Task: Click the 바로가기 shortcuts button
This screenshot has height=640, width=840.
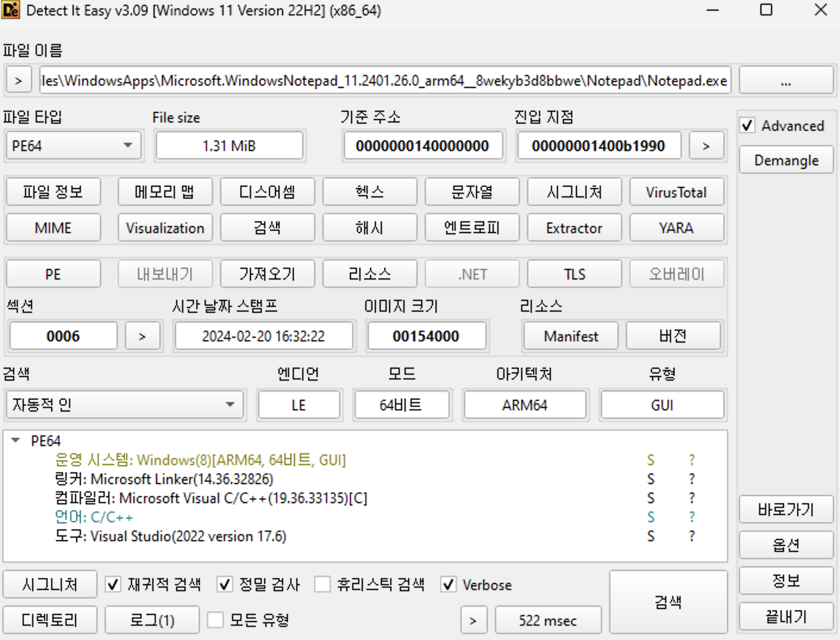Action: [786, 510]
